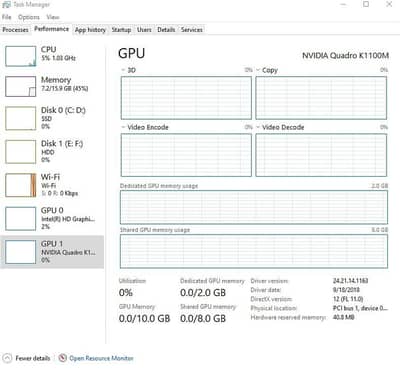Click the hardware reserved memory 40.8 MB value

pyautogui.click(x=343, y=317)
